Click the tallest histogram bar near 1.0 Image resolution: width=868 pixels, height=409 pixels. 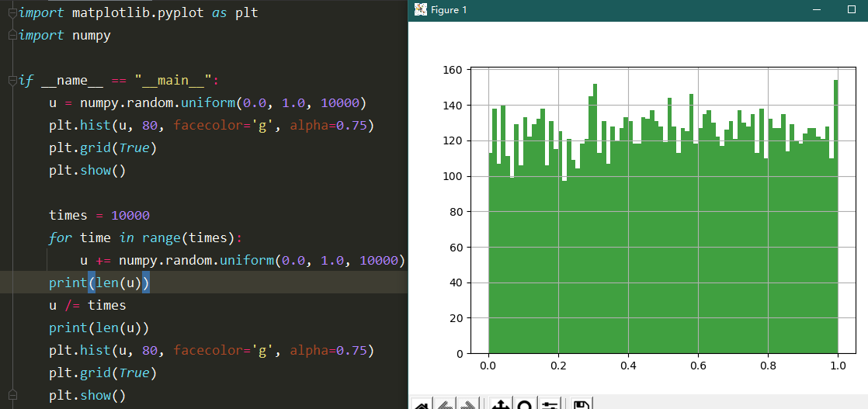point(836,217)
